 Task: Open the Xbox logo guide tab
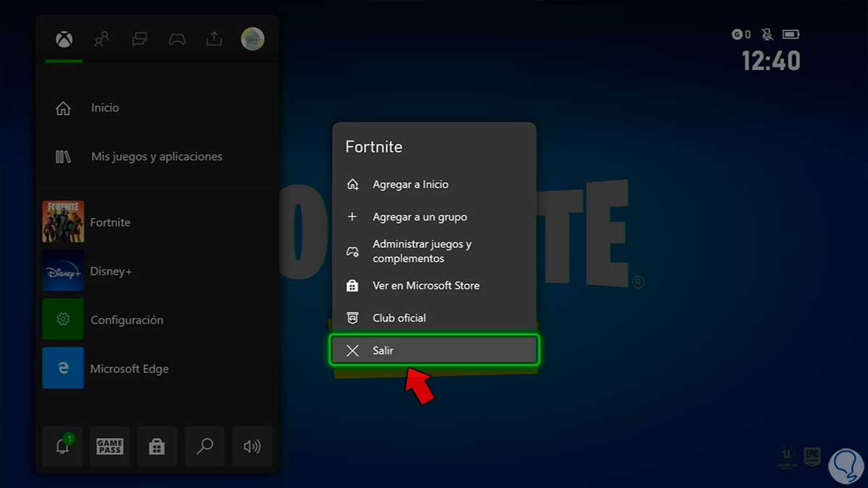click(x=64, y=39)
